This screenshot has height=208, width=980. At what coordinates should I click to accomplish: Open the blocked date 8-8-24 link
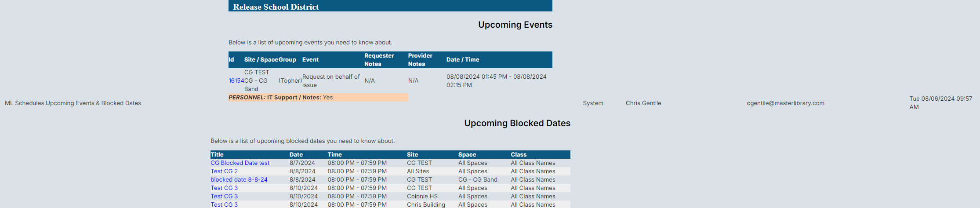(239, 179)
